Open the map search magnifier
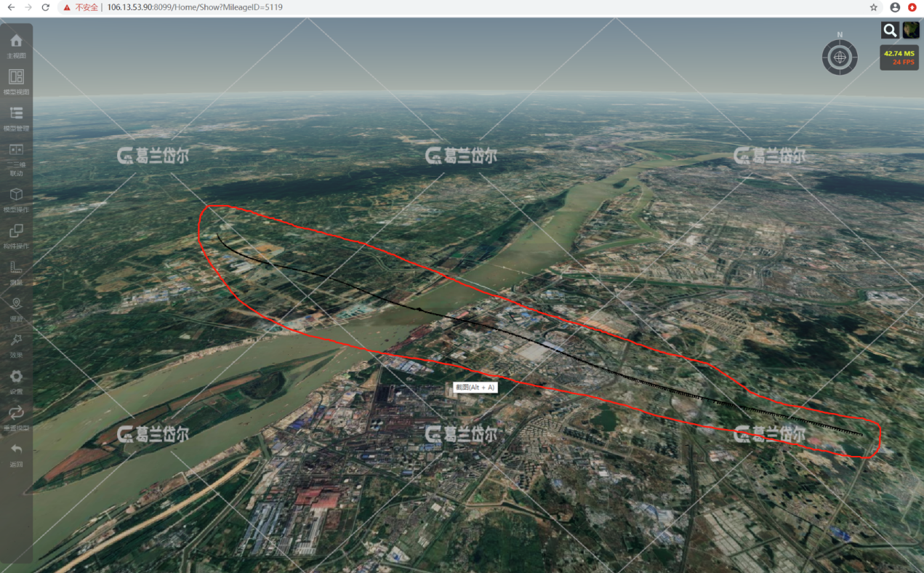Viewport: 924px width, 573px height. (x=890, y=30)
